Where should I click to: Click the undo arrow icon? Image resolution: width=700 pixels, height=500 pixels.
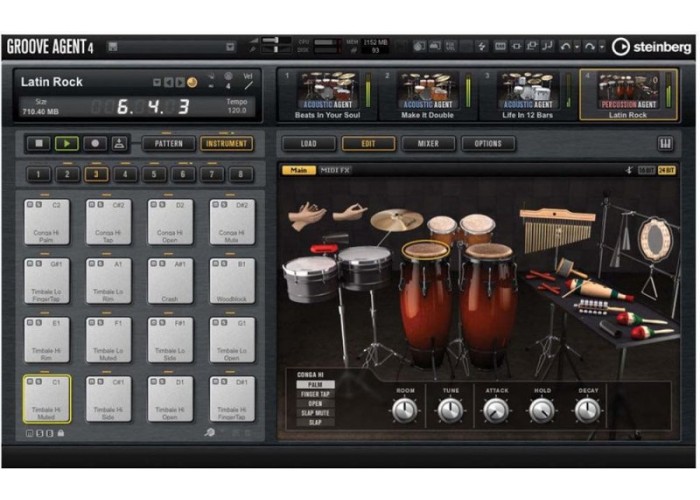pyautogui.click(x=565, y=46)
